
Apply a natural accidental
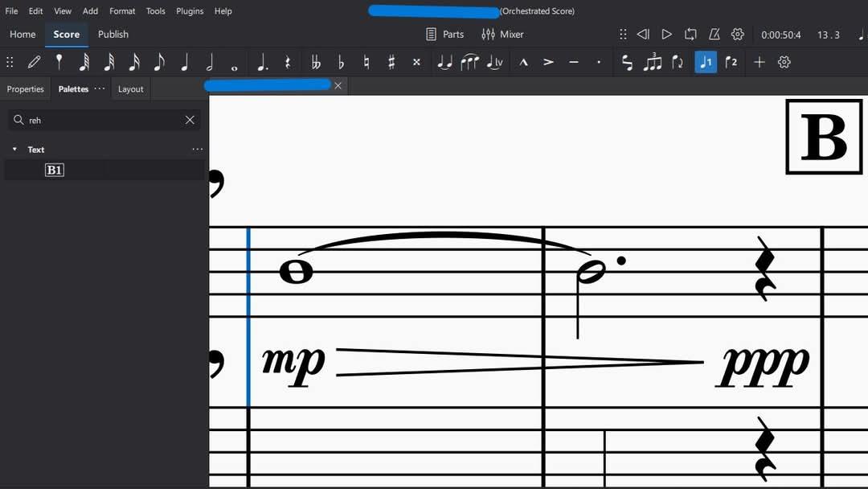click(366, 62)
